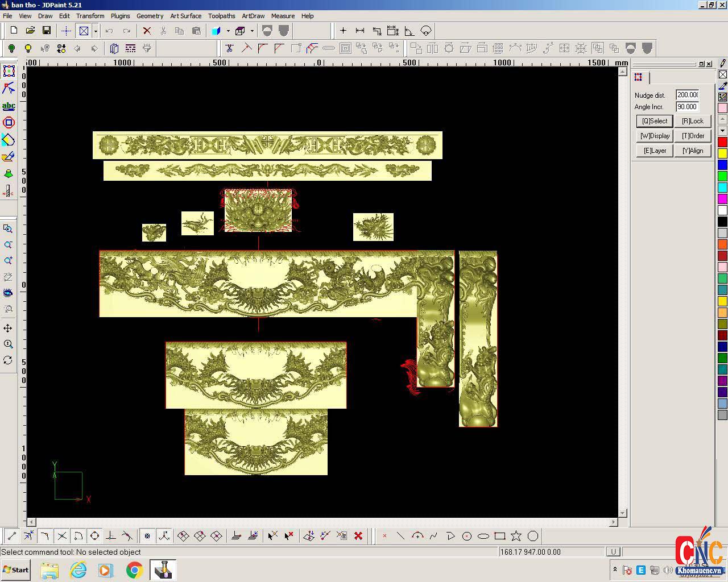Open the Toolpaths menu
The height and width of the screenshot is (582, 728).
[221, 16]
